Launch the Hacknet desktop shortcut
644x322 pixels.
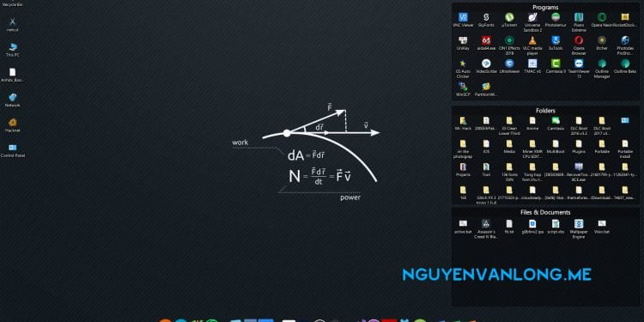(x=13, y=125)
